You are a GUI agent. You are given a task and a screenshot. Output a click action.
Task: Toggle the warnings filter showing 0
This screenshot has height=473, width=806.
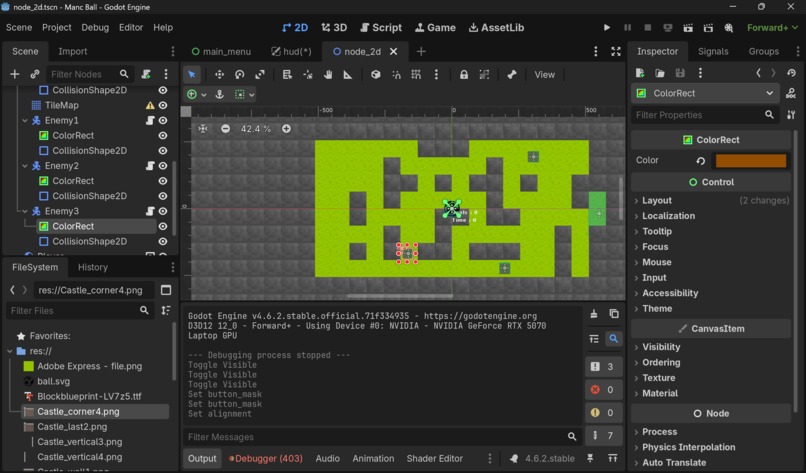[602, 413]
